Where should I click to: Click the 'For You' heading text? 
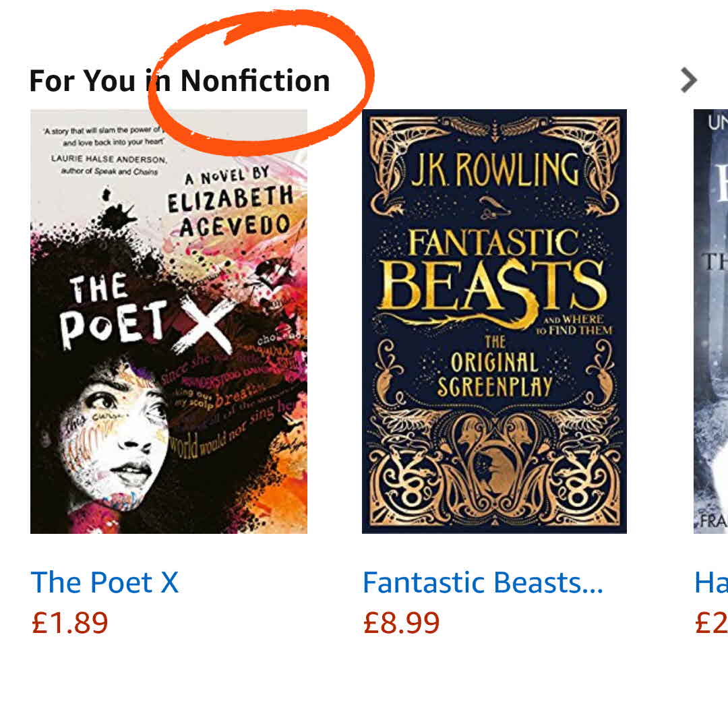(82, 81)
